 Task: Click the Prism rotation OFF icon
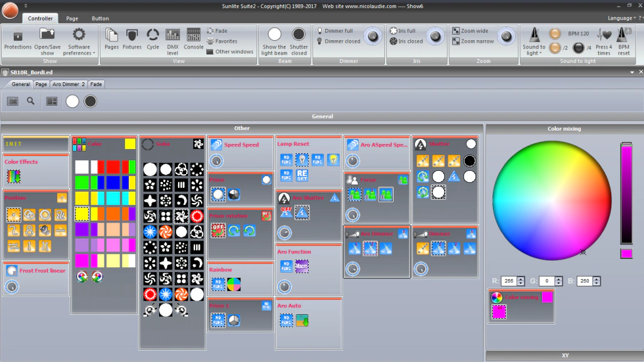218,231
